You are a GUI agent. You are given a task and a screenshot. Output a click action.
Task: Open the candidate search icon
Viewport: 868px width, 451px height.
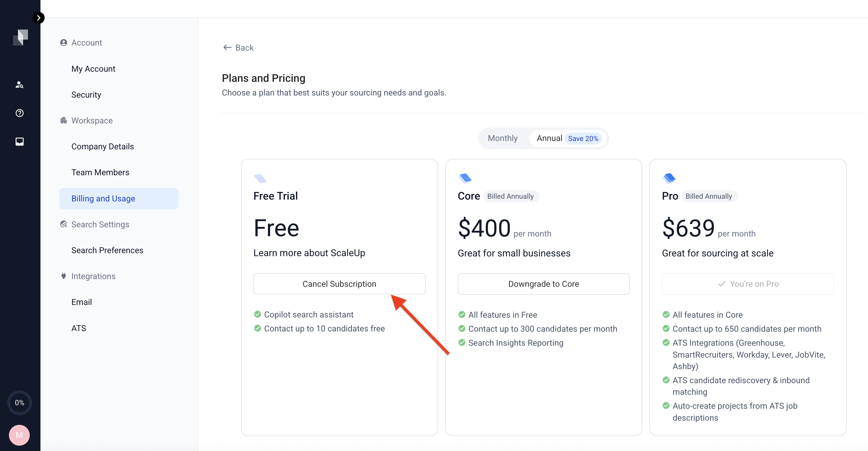coord(20,84)
